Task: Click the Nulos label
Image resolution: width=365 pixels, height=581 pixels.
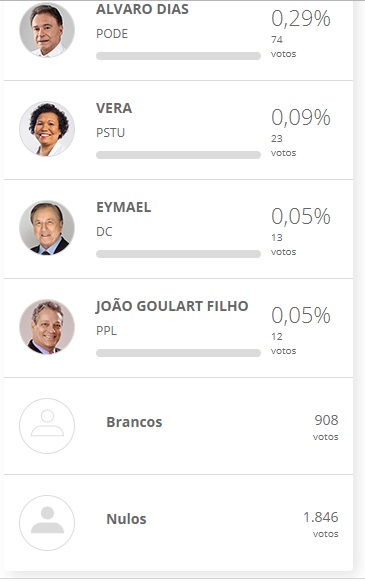Action: [x=126, y=519]
